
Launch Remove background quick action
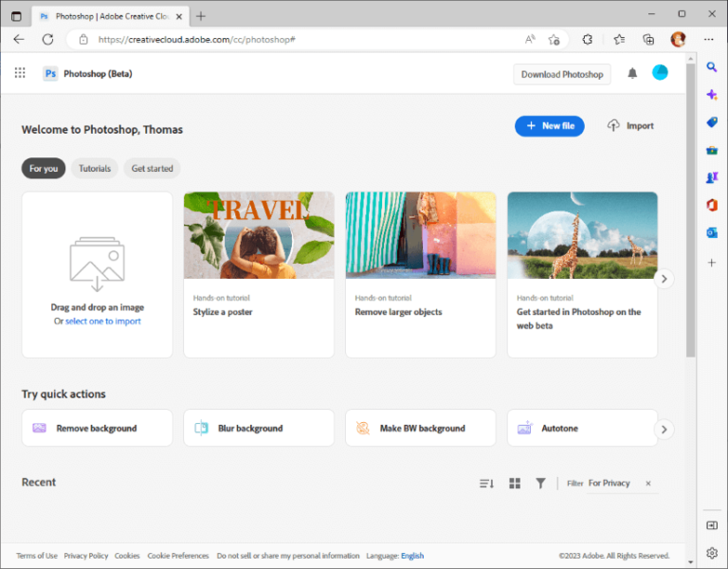tap(97, 429)
